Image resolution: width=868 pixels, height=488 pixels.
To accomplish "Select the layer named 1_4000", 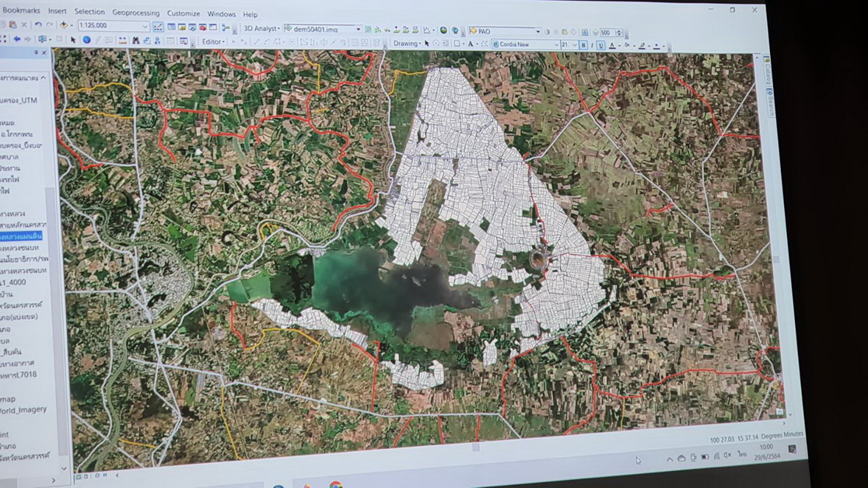I will click(13, 282).
